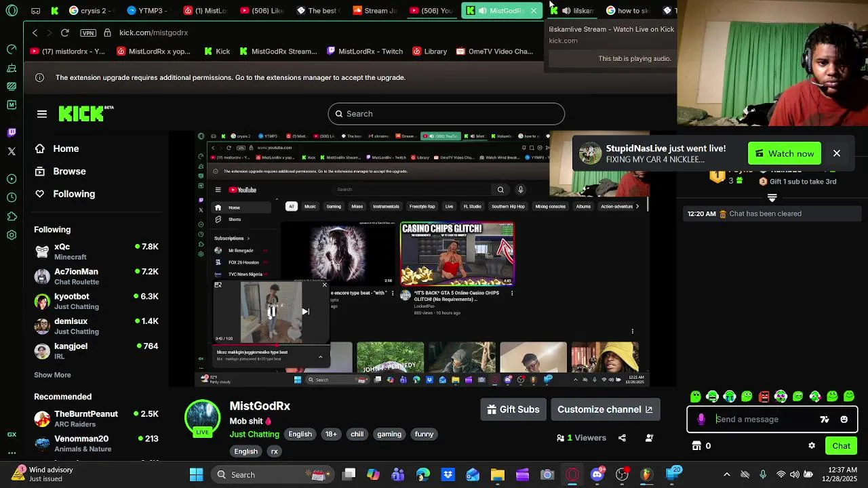
Task: Switch to the 'how to sk' Google tab
Action: point(627,11)
